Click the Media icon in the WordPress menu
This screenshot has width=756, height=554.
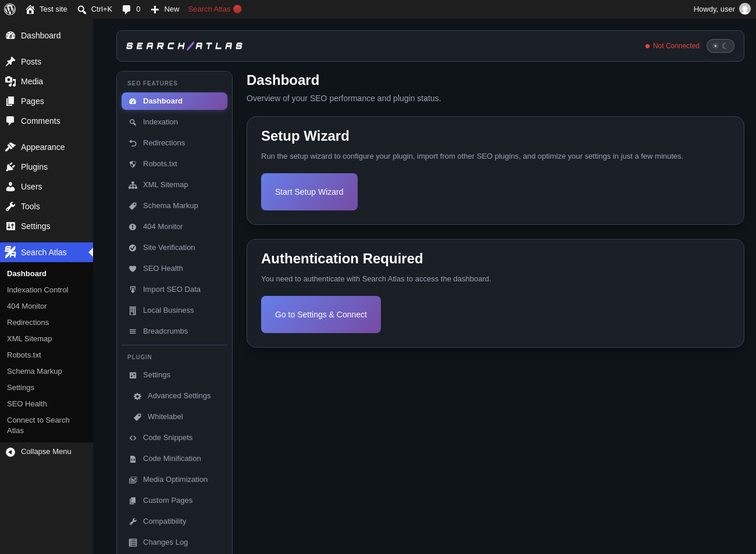[10, 81]
